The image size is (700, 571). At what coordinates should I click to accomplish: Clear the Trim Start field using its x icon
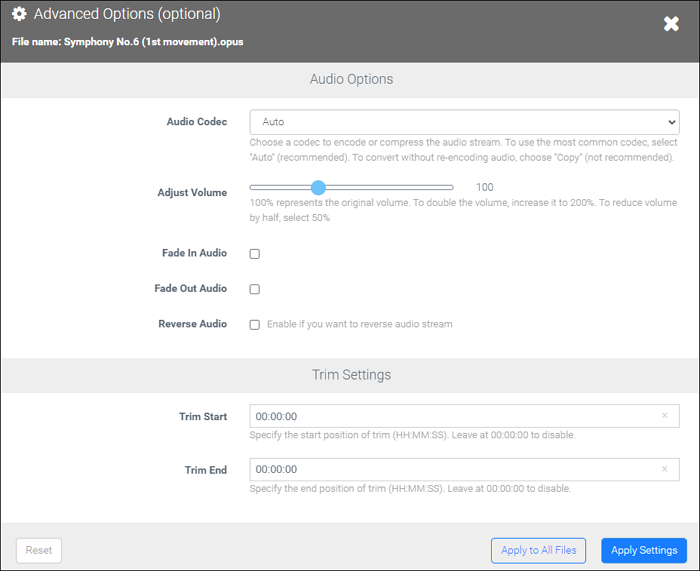point(665,416)
